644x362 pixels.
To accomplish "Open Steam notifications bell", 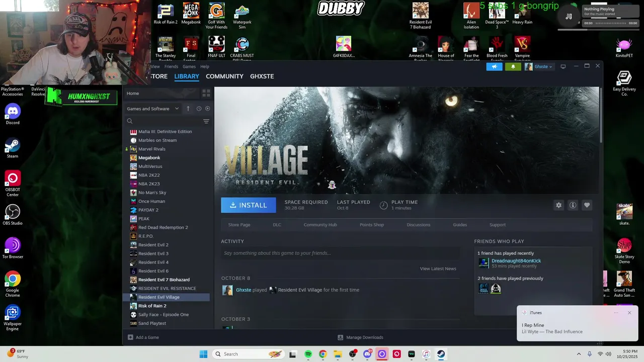I will click(x=513, y=66).
